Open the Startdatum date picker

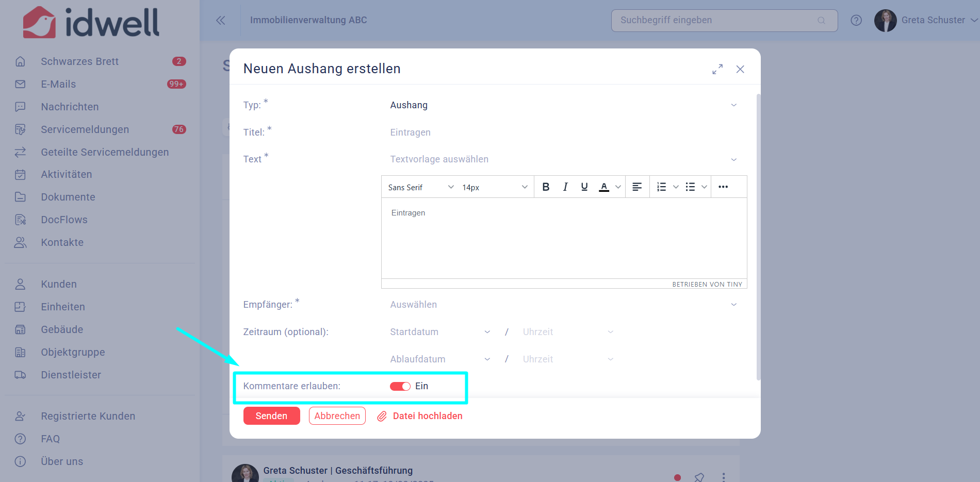(x=439, y=332)
